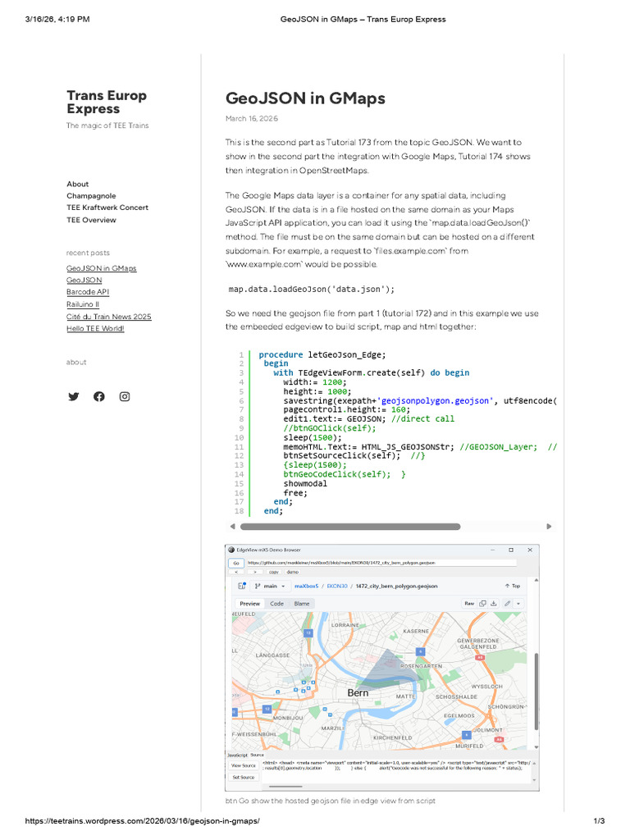Click the horizontal scrollbar thumb under the code

point(350,527)
